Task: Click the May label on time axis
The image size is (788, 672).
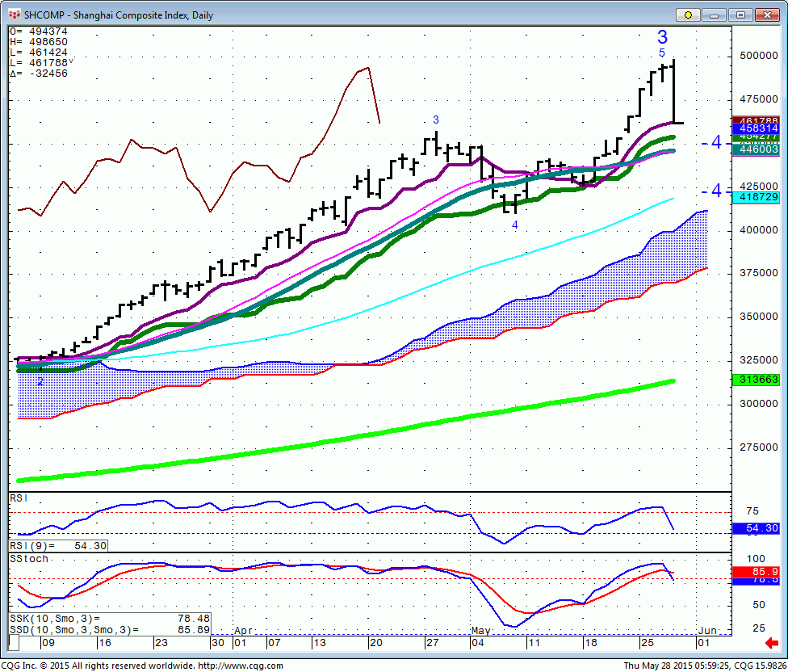Action: point(480,630)
